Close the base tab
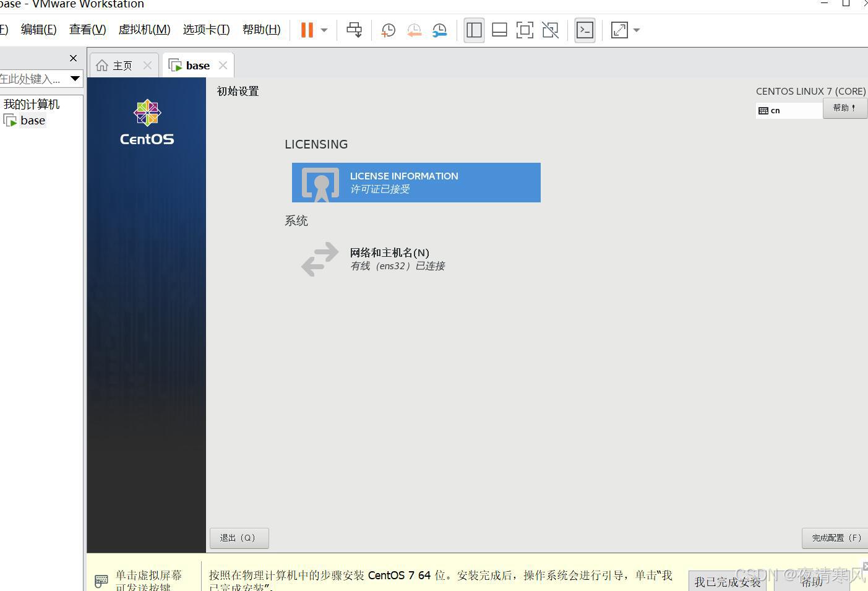This screenshot has width=868, height=591. pos(223,65)
